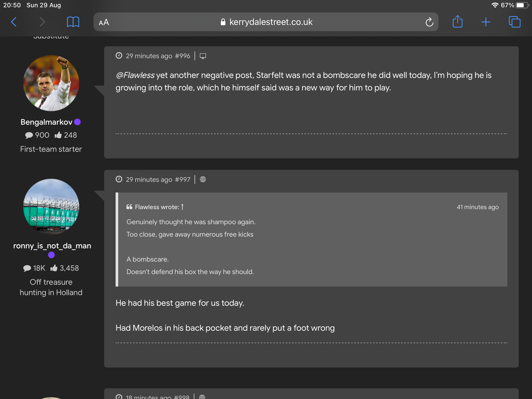Open ronny_is_not_da_man profile name
The height and width of the screenshot is (399, 532).
pos(52,245)
